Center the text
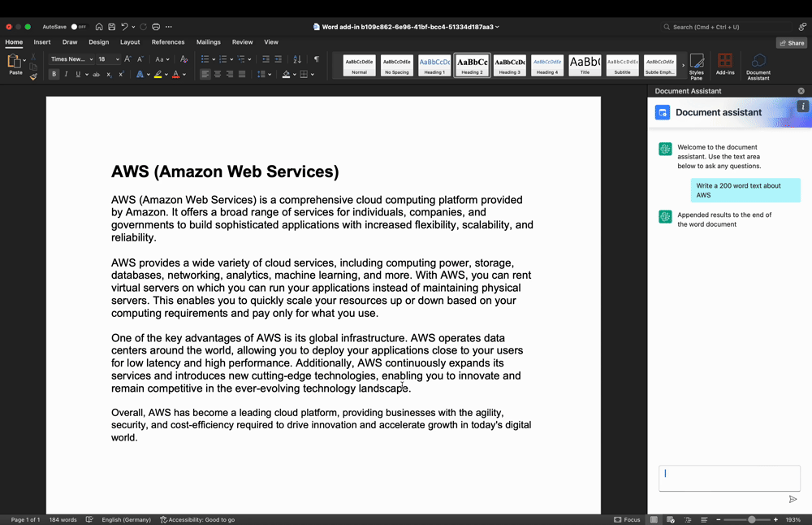 tap(218, 74)
